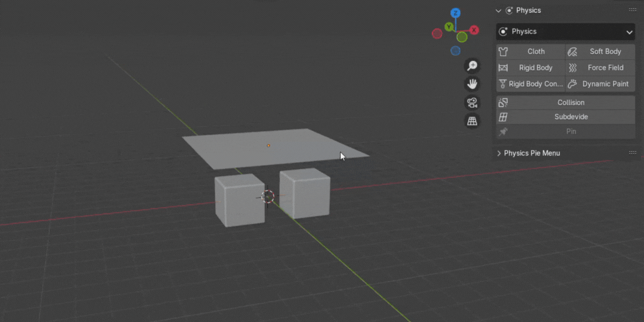Select the left cube in viewport
The image size is (644, 322).
(238, 201)
